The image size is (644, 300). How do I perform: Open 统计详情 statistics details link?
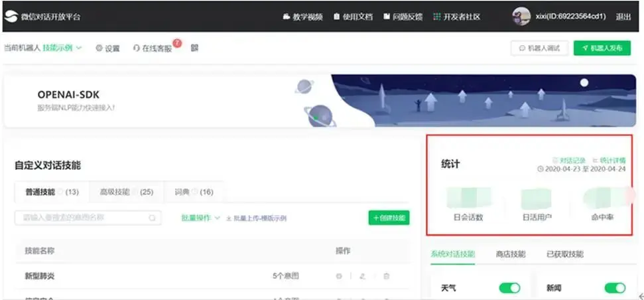pos(609,160)
